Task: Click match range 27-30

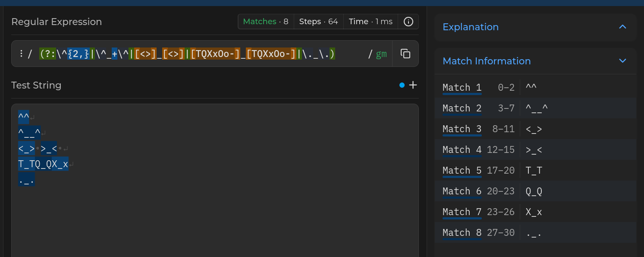Action: [x=501, y=233]
